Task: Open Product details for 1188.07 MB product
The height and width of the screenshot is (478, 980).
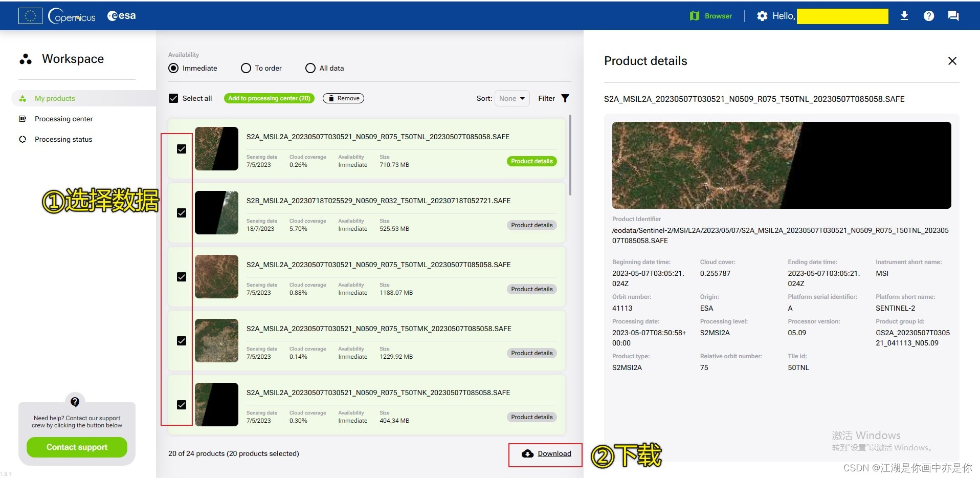Action: [x=532, y=289]
